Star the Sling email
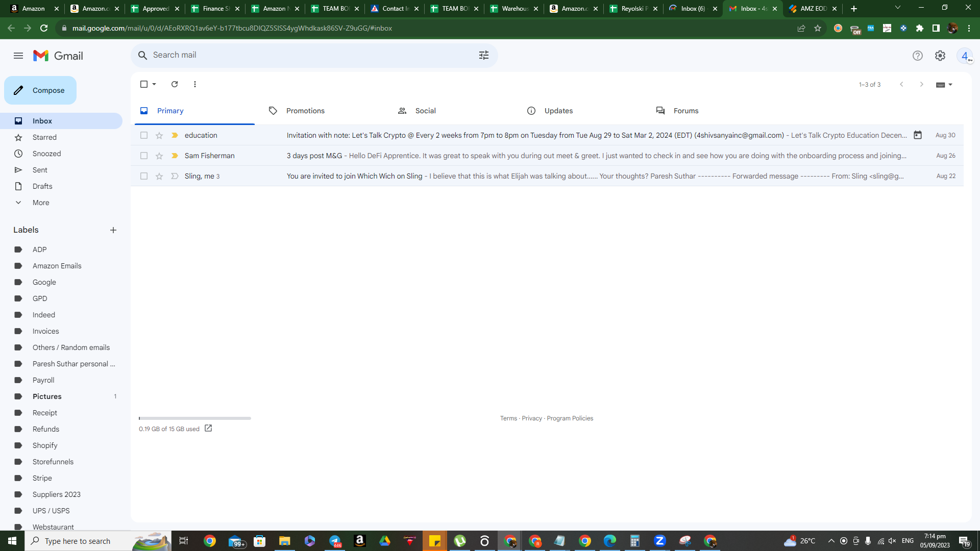This screenshot has height=551, width=980. tap(159, 176)
